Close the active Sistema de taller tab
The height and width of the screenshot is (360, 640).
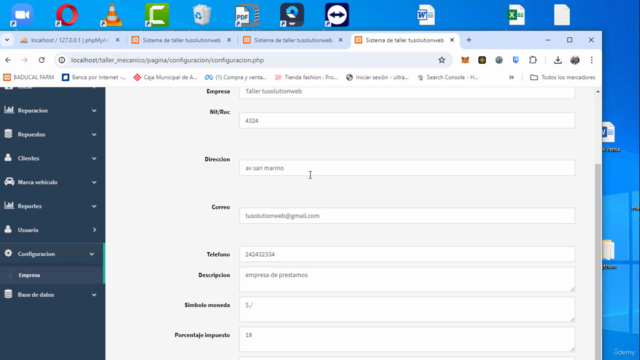[452, 40]
